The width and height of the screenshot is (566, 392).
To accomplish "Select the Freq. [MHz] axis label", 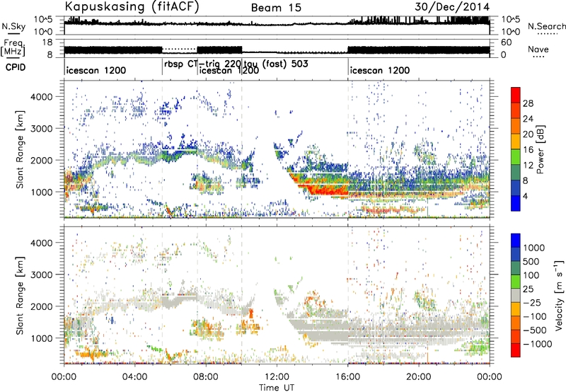I will point(13,48).
